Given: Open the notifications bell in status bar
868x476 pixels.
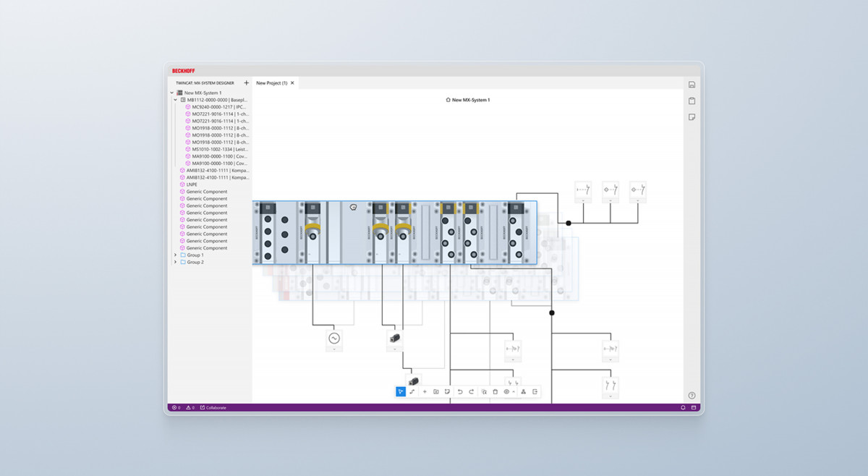Looking at the screenshot, I should tap(683, 407).
